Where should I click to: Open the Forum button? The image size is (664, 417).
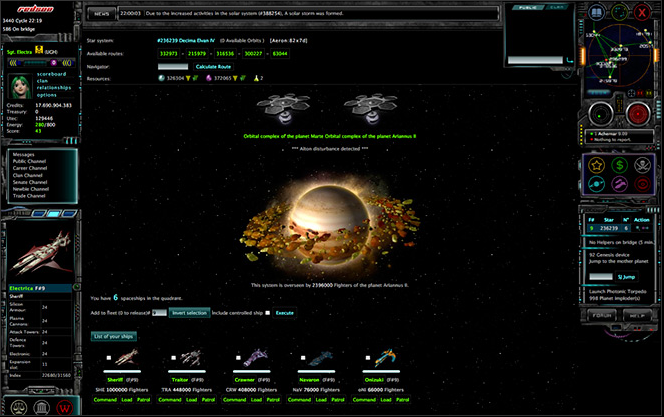point(601,315)
